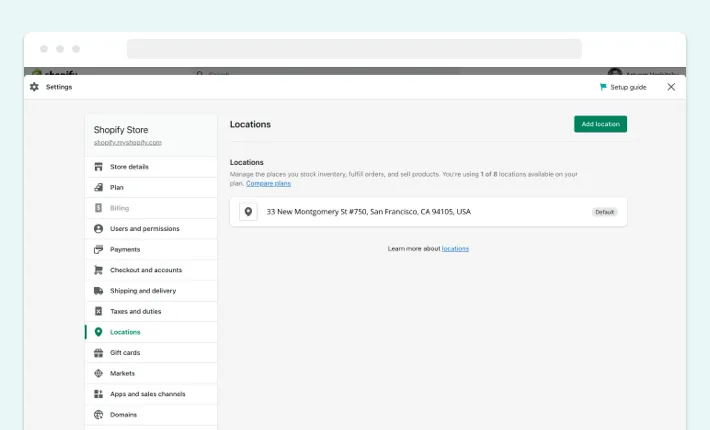Open Checkout and accounts settings

click(x=151, y=270)
